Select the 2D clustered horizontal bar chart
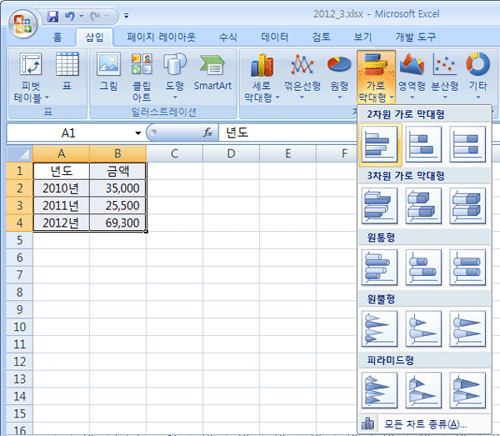 380,145
